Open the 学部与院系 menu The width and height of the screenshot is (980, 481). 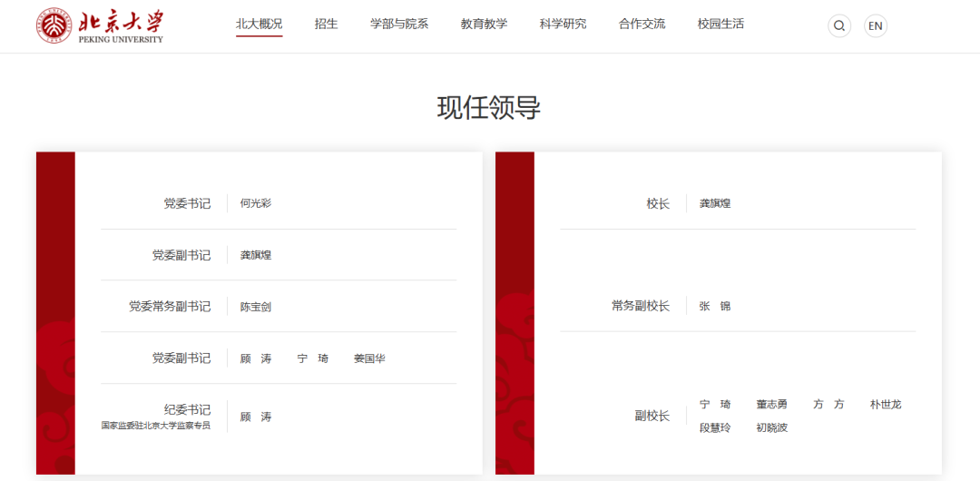[399, 25]
